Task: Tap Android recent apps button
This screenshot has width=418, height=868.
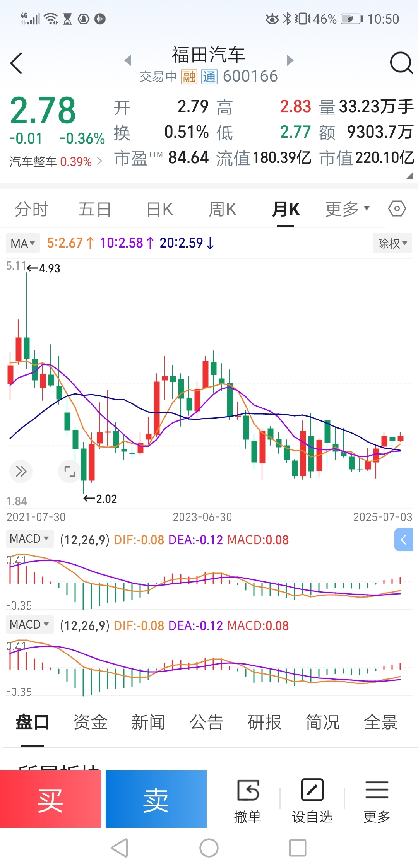Action: pyautogui.click(x=298, y=848)
